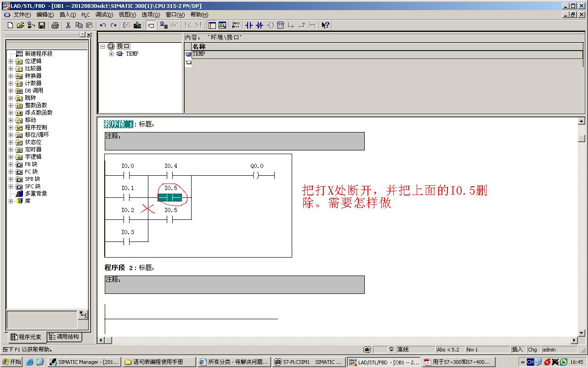Viewport: 588px width, 368px height.
Task: Select TEMP row in interface table
Action: pos(387,54)
